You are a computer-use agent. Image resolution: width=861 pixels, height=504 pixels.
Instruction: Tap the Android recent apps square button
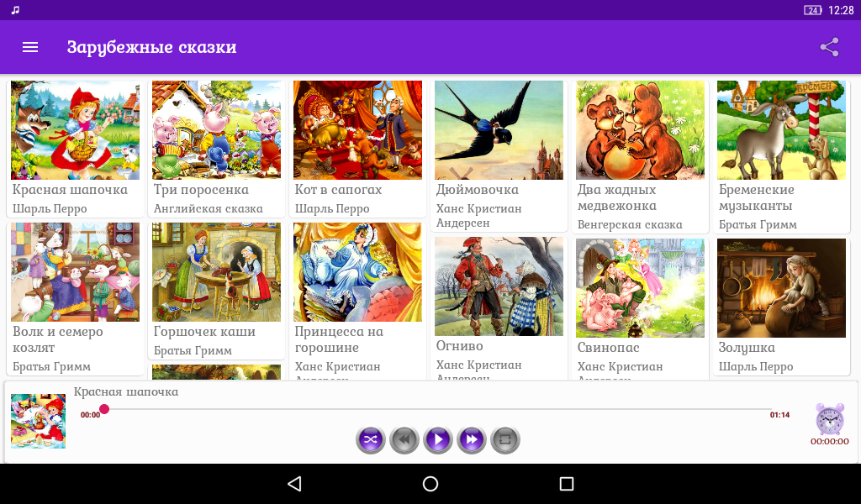566,484
